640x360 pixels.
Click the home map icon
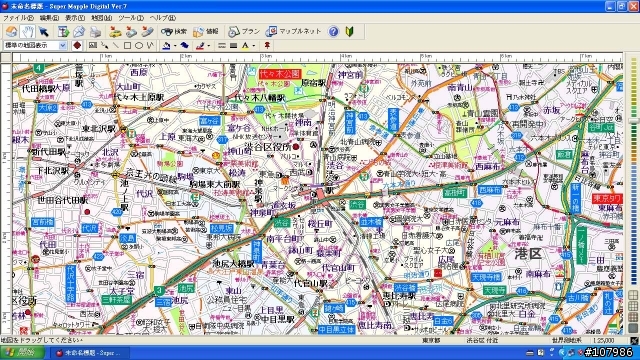point(12,31)
